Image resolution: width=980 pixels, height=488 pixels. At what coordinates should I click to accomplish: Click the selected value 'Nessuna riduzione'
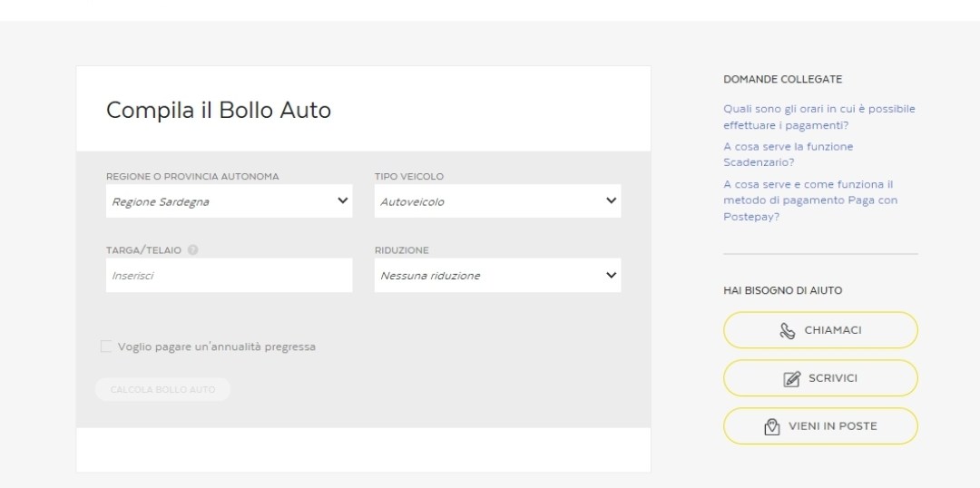coord(430,276)
